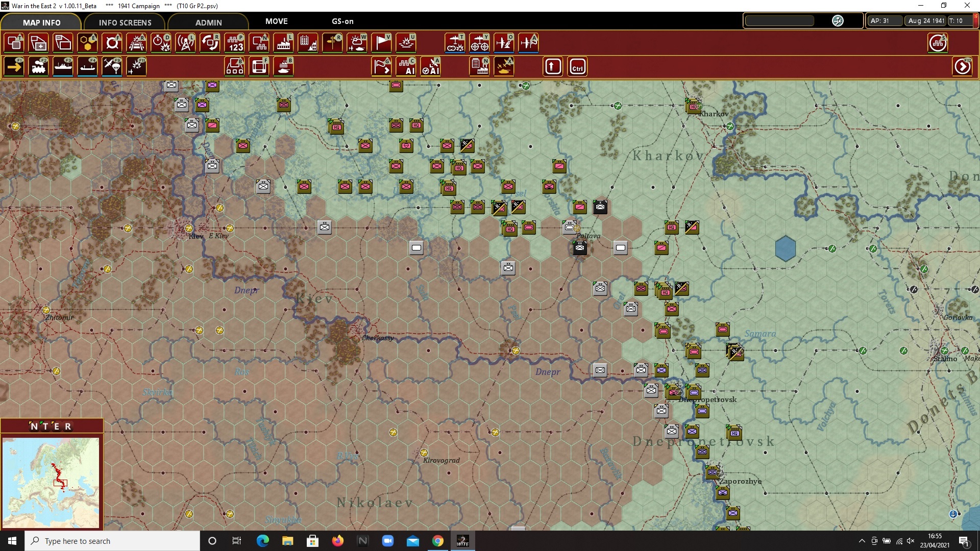980x551 pixels.
Task: Toggle the weather overlay icon
Action: coord(357,43)
